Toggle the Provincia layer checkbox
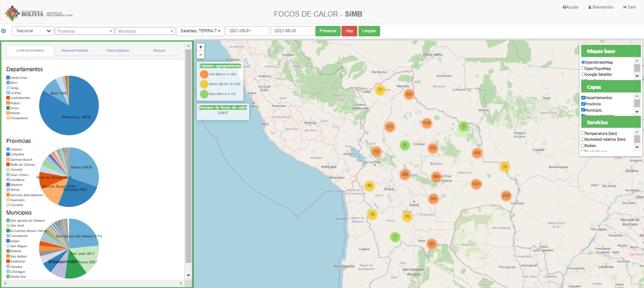 pyautogui.click(x=583, y=104)
